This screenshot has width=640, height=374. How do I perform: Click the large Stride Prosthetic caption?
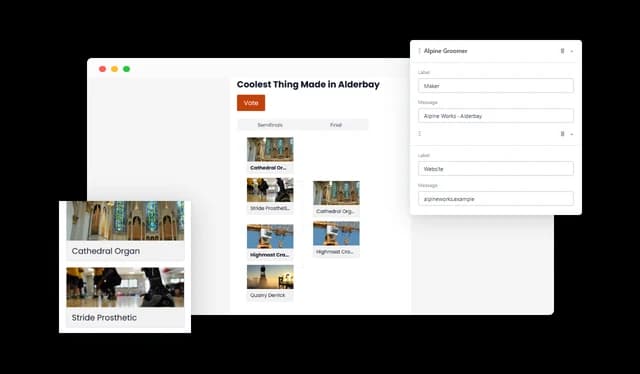[104, 318]
